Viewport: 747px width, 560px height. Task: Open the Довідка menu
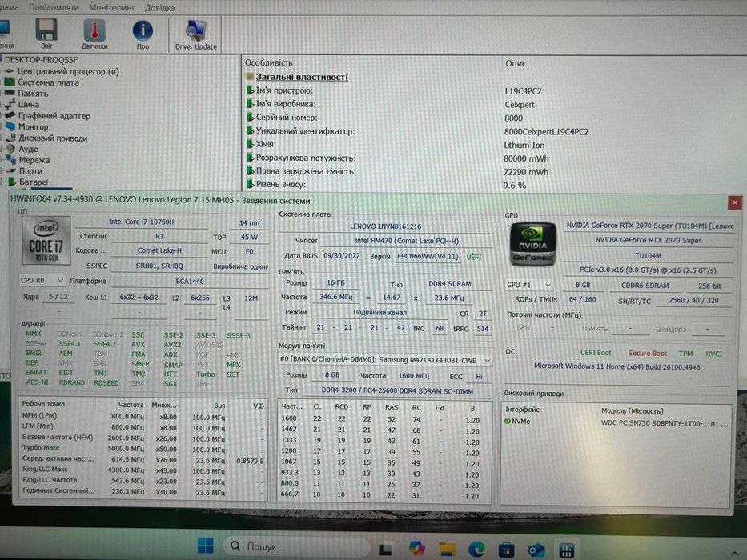click(159, 8)
